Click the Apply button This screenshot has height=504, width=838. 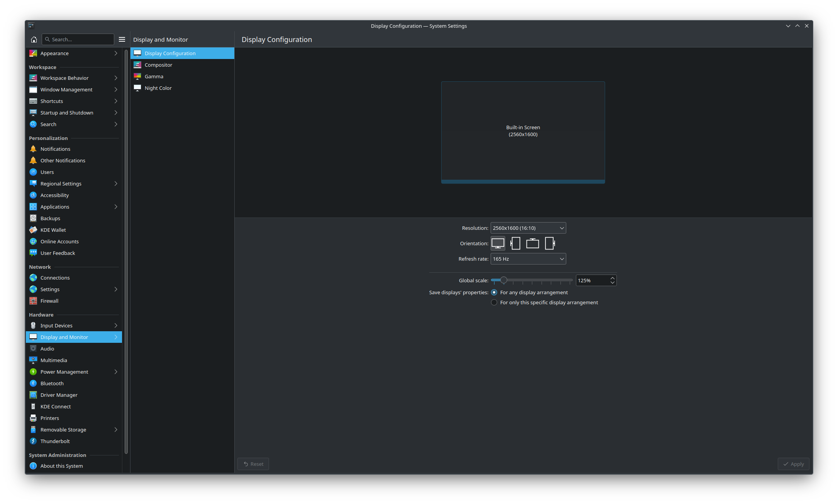click(x=793, y=464)
